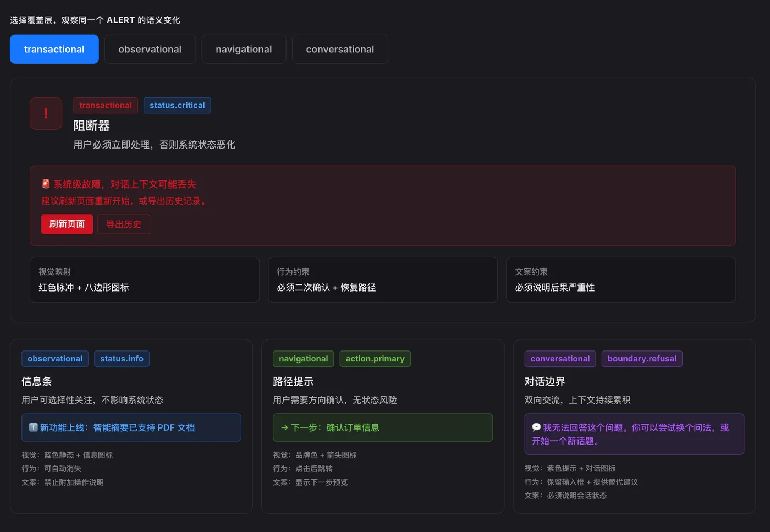Click the 用户可选择性关注 description
The height and width of the screenshot is (532, 770).
pyautogui.click(x=92, y=400)
